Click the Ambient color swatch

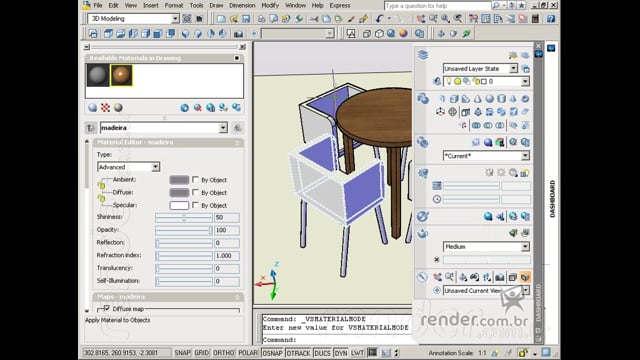(179, 180)
